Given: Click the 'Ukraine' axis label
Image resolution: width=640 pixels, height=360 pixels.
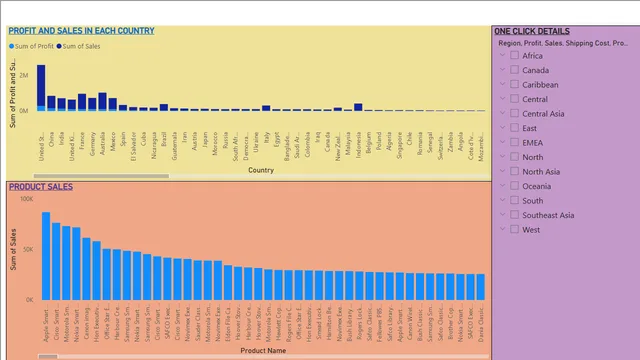Looking at the screenshot, I should coord(256,142).
